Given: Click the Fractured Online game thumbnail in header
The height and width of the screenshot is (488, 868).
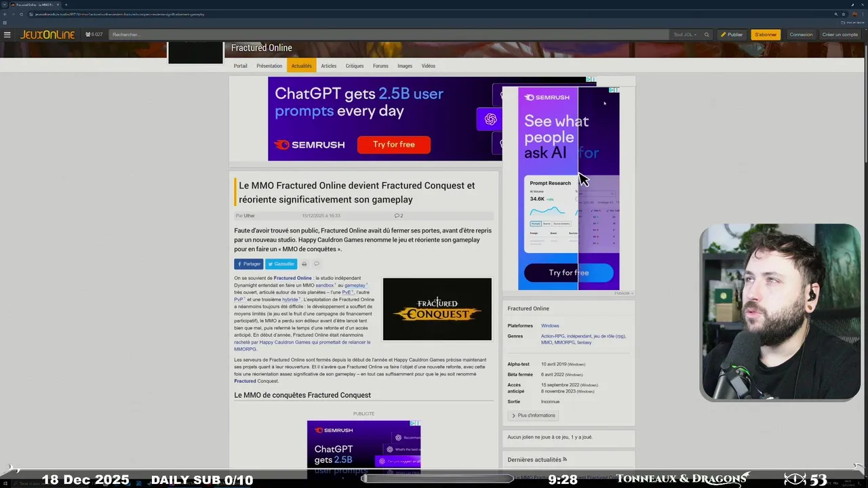Looking at the screenshot, I should click(x=195, y=53).
